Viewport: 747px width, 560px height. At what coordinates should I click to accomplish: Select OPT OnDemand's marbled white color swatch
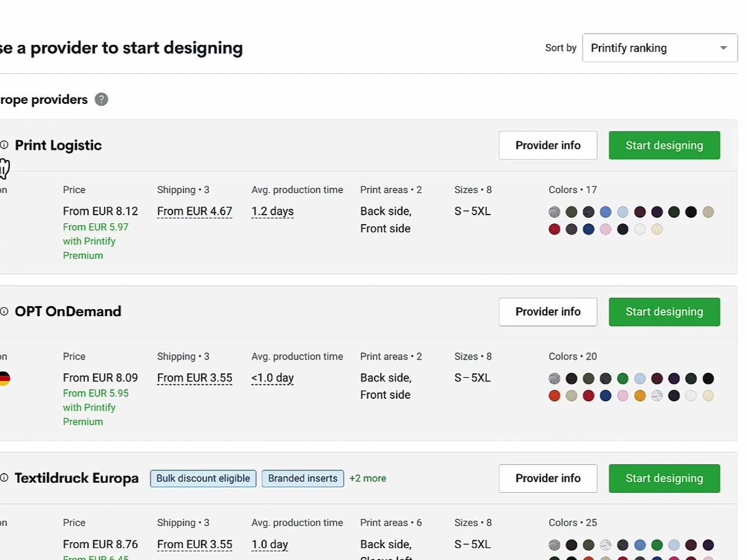tap(657, 396)
